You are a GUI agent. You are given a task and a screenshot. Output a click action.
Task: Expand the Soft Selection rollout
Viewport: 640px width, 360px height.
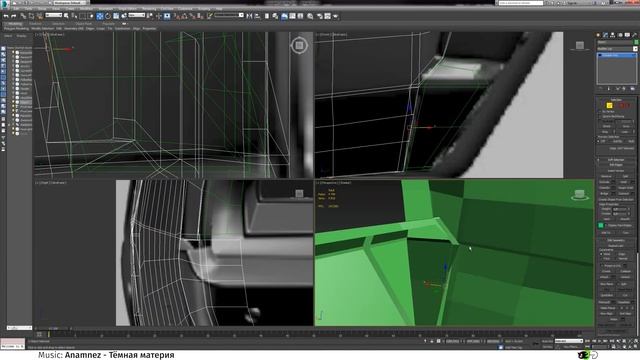click(x=616, y=160)
